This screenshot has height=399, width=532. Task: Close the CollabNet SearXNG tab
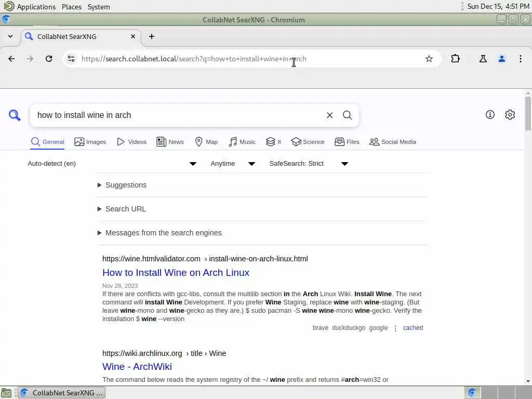pyautogui.click(x=133, y=36)
